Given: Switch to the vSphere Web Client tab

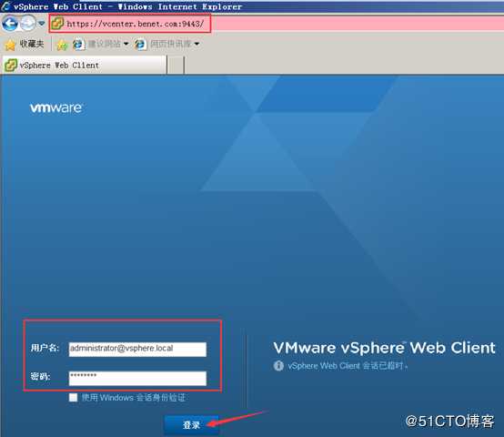Looking at the screenshot, I should pos(85,65).
